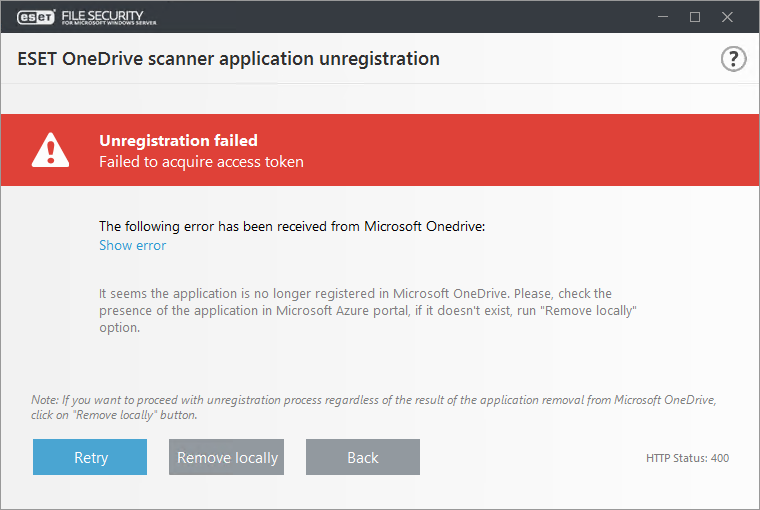
Task: Click the Failed to acquire access token message
Action: click(x=201, y=161)
